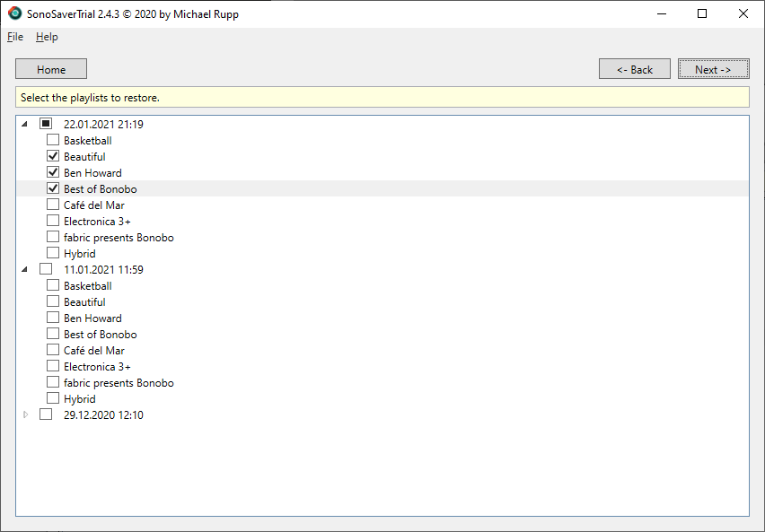Collapse the 22.01.2021 21:19 backup node
Viewport: 765px width, 532px height.
coord(25,124)
